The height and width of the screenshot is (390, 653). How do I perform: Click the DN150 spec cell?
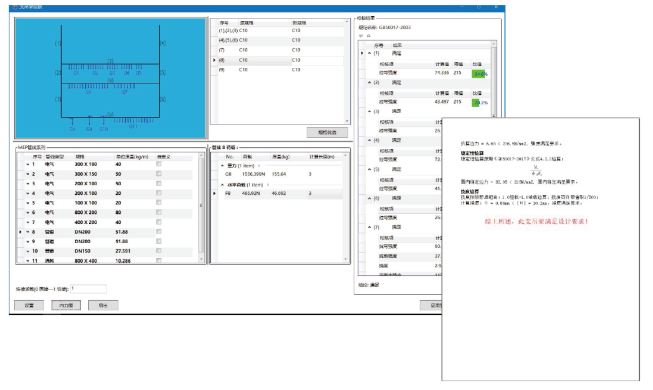pos(82,251)
